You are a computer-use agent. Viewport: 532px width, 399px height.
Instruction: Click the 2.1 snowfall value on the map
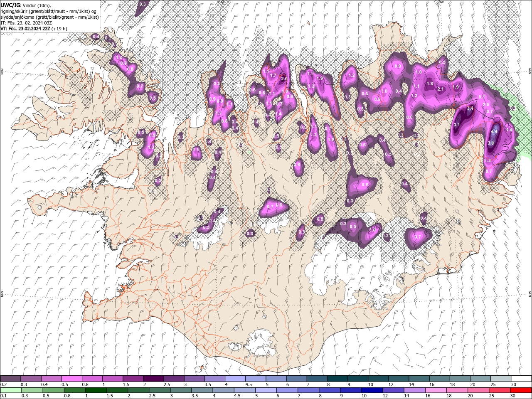pyautogui.click(x=441, y=89)
